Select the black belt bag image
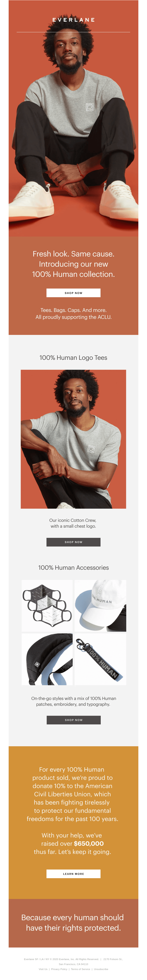147x980 pixels. (x=47, y=659)
